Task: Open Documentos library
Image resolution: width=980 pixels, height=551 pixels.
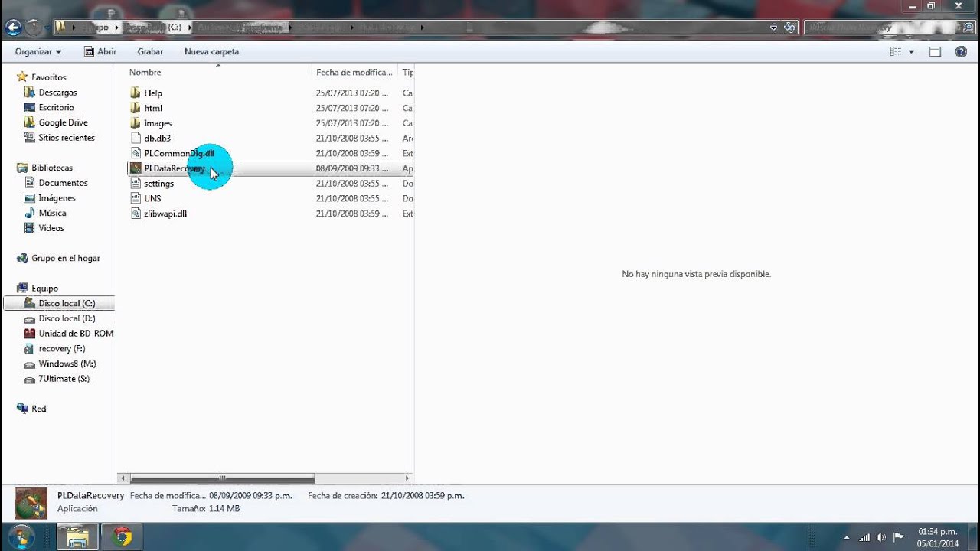Action: coord(63,183)
